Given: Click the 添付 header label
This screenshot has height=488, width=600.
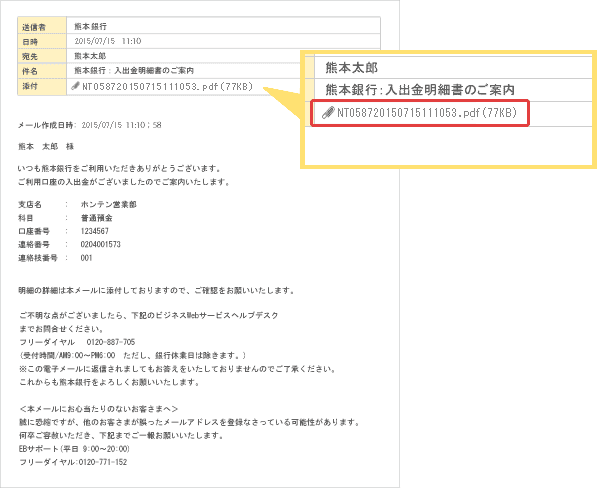Looking at the screenshot, I should (30, 86).
